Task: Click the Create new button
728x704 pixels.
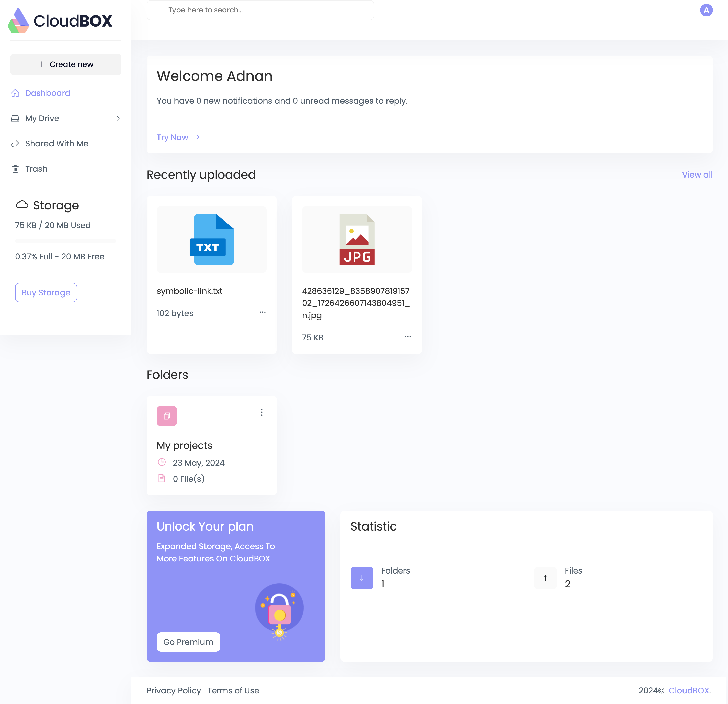Action: [x=66, y=64]
